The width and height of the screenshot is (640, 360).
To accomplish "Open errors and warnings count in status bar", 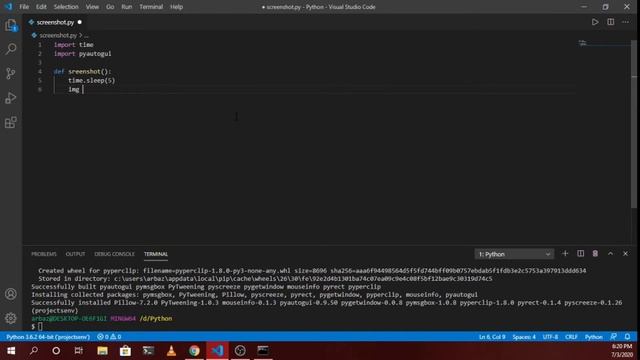I will click(x=109, y=337).
